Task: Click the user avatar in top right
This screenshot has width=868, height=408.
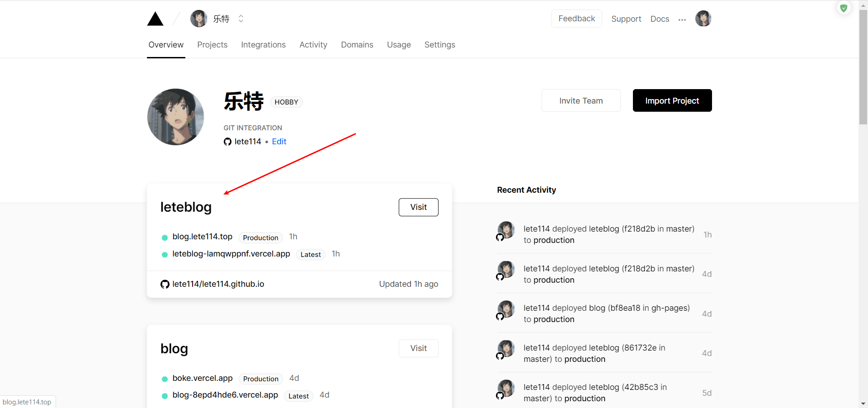Action: click(x=703, y=19)
